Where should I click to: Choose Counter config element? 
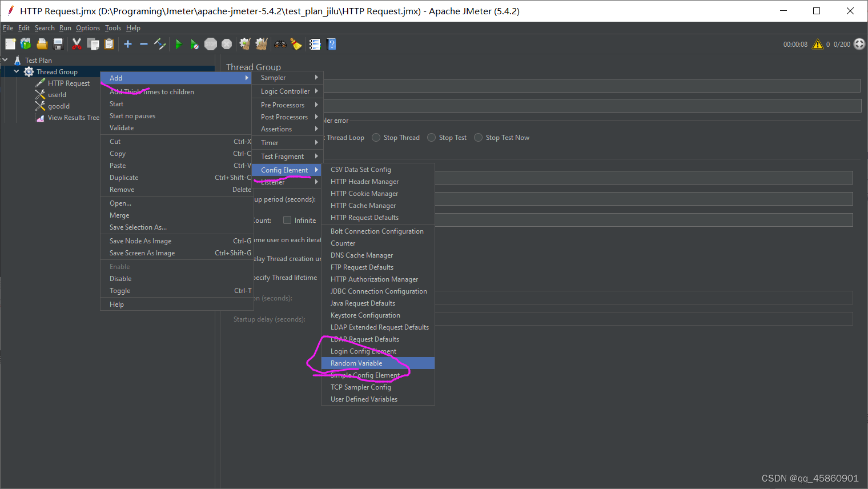coord(378,243)
